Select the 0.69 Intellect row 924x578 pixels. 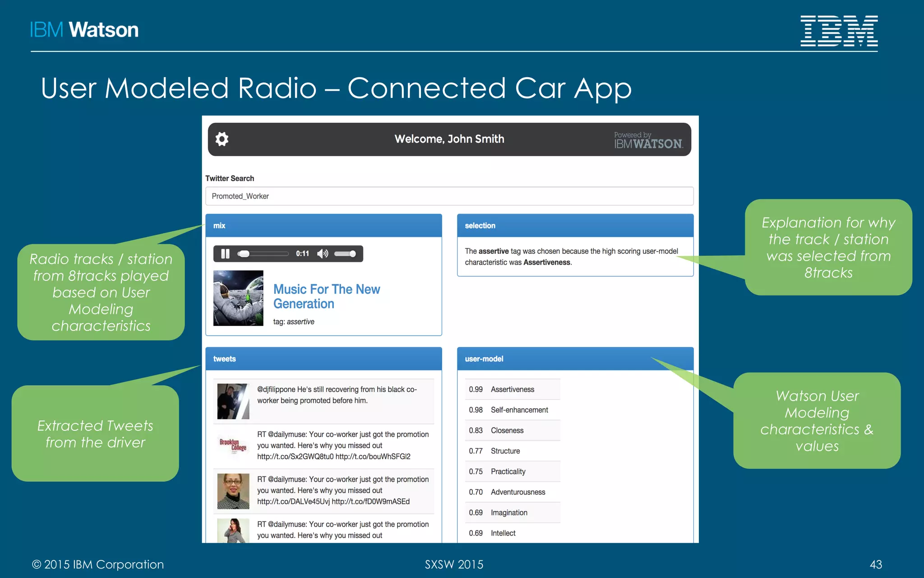click(513, 533)
